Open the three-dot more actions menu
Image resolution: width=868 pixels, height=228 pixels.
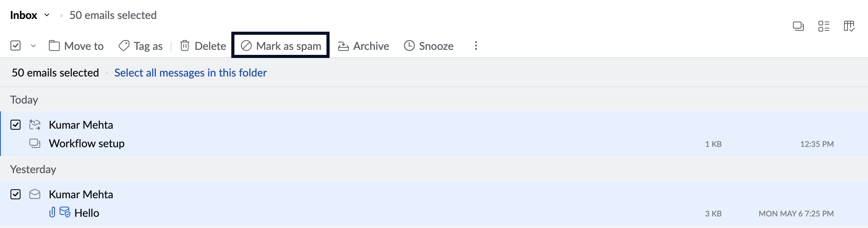pyautogui.click(x=476, y=46)
